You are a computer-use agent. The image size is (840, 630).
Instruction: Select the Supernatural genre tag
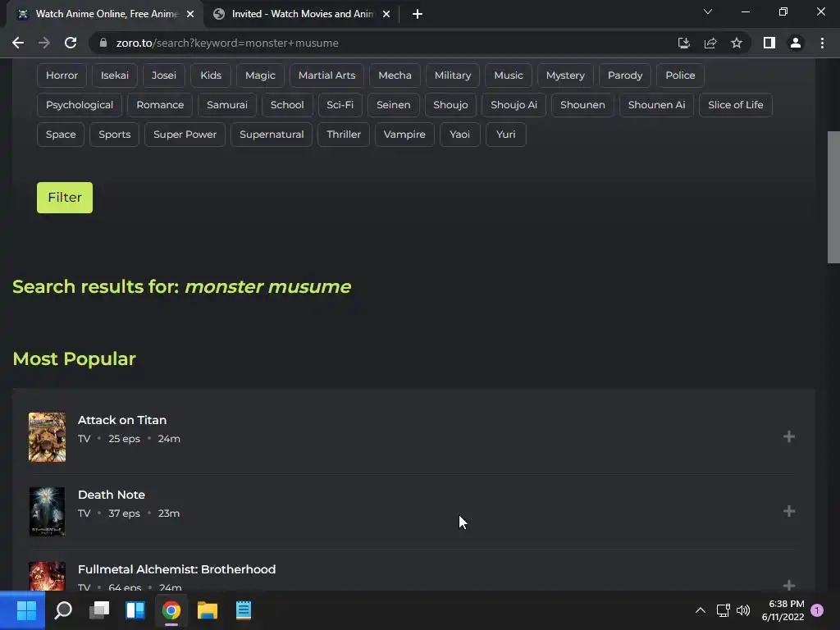[272, 135]
